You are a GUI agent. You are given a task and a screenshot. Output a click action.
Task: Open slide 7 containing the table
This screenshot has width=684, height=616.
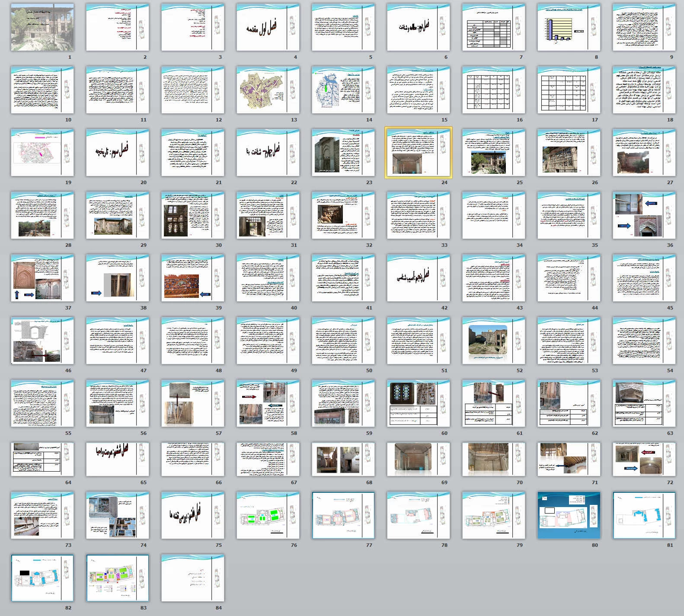(493, 28)
